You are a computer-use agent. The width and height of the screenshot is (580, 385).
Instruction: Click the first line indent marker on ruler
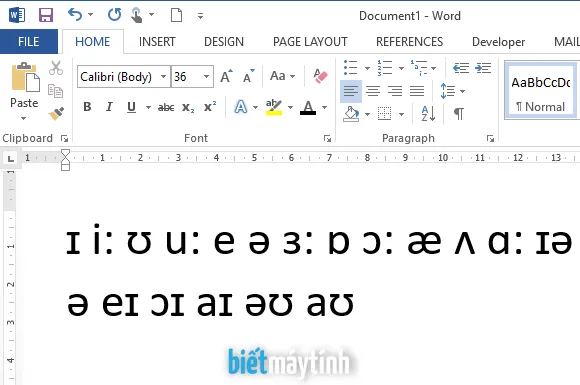[65, 152]
